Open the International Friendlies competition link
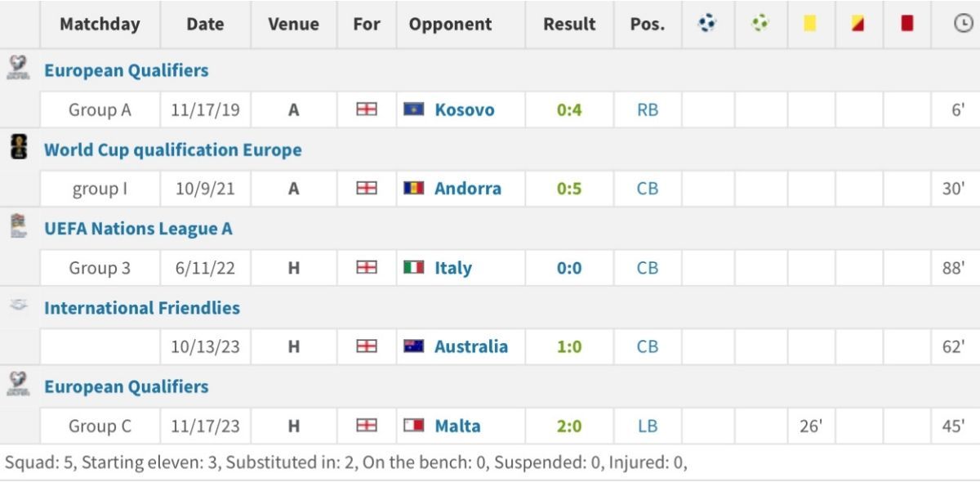This screenshot has width=980, height=482. [142, 308]
